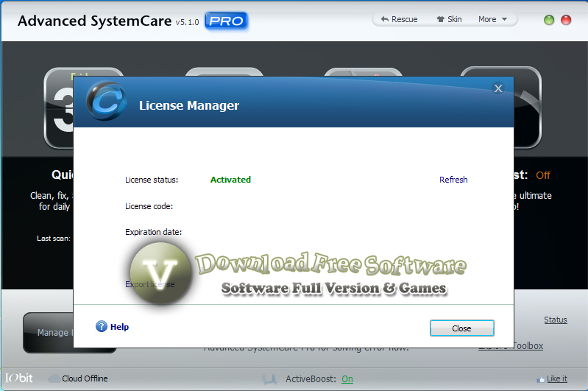Close License Manager with the X icon

(498, 88)
